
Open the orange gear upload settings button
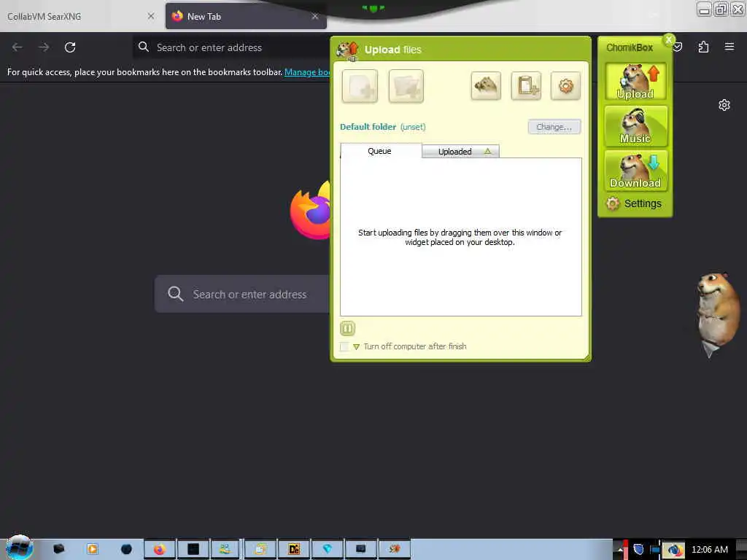tap(565, 86)
